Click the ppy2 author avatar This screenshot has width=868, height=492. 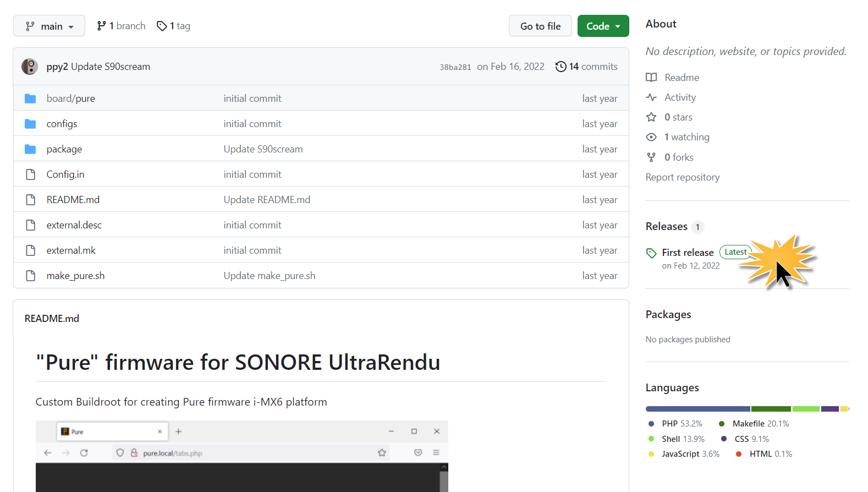pos(30,67)
